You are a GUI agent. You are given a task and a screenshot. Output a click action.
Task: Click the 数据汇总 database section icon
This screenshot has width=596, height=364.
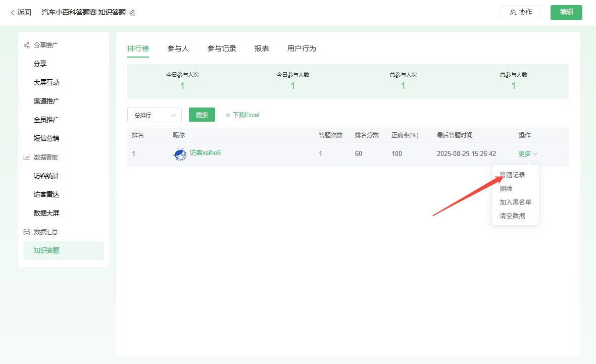pos(27,232)
